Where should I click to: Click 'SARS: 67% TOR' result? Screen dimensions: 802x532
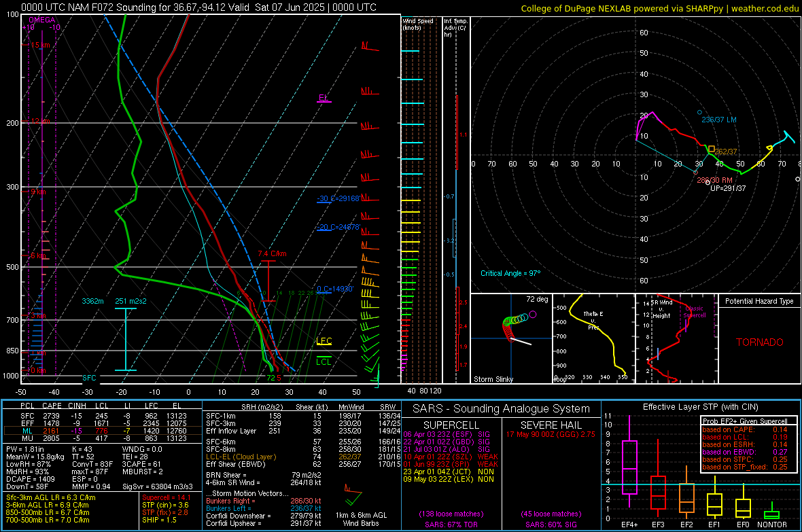[x=451, y=525]
